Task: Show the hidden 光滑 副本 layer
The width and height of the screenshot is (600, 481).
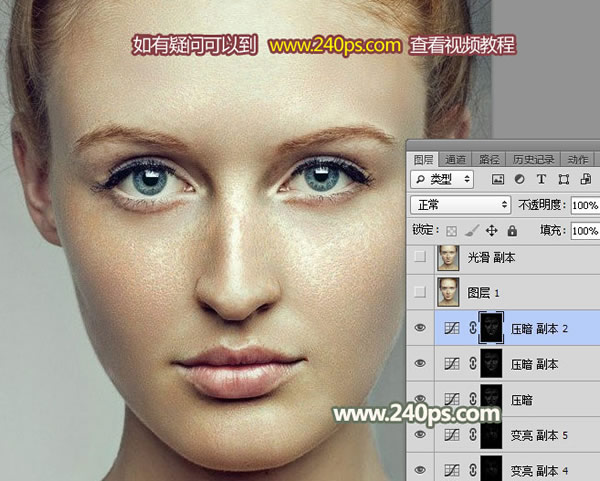Action: coord(420,256)
